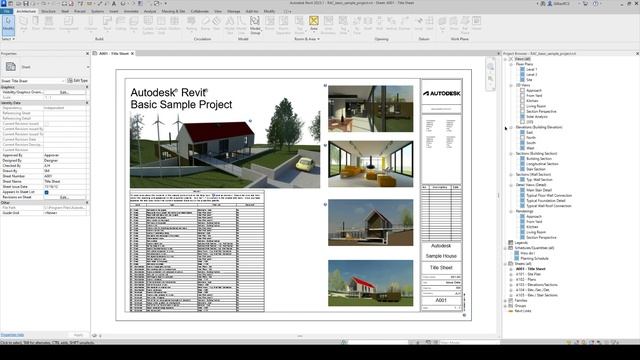Screen dimensions: 640x360
Task: Choose the Ceiling tool
Action: tap(120, 24)
